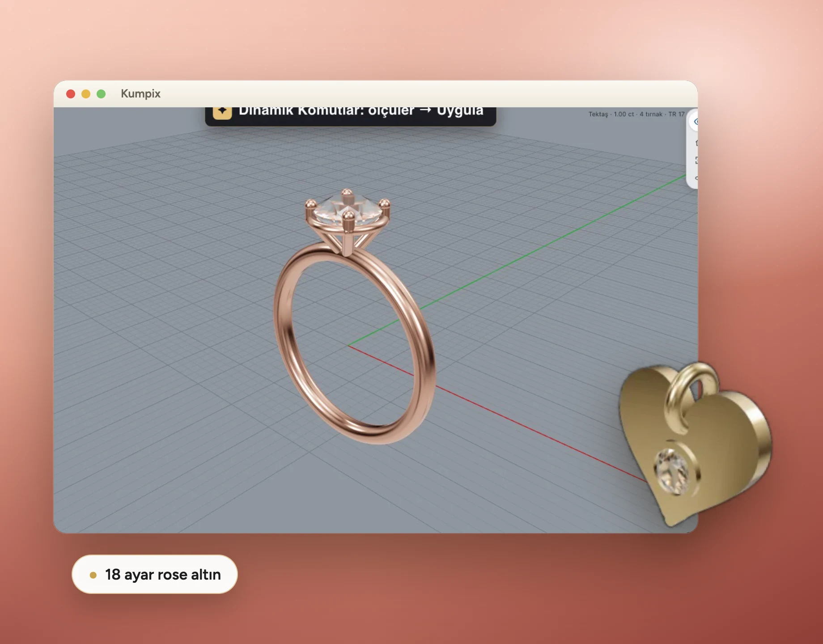823x644 pixels.
Task: Click the gold color dot in material chip
Action: [x=93, y=575]
